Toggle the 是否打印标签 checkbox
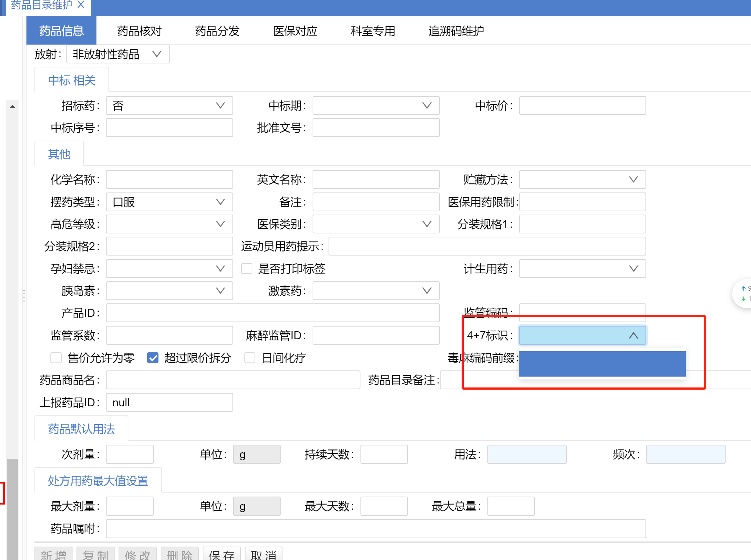This screenshot has height=560, width=751. coord(247,269)
